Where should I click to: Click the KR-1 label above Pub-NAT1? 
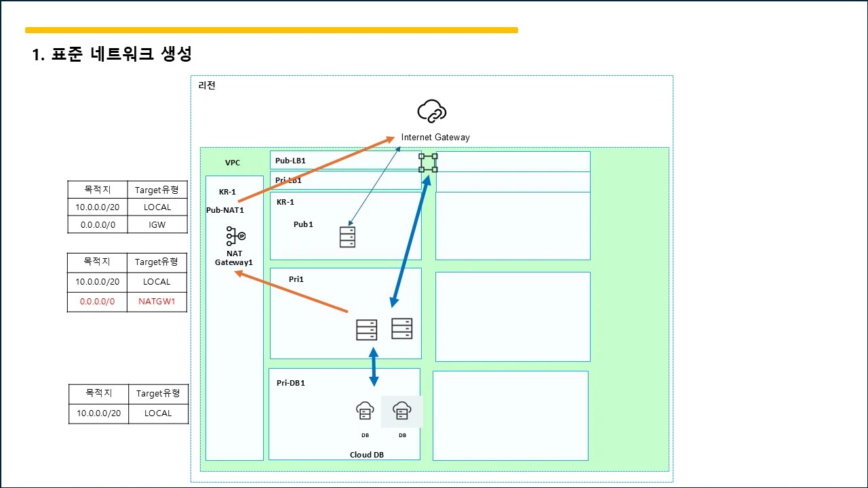pos(227,192)
